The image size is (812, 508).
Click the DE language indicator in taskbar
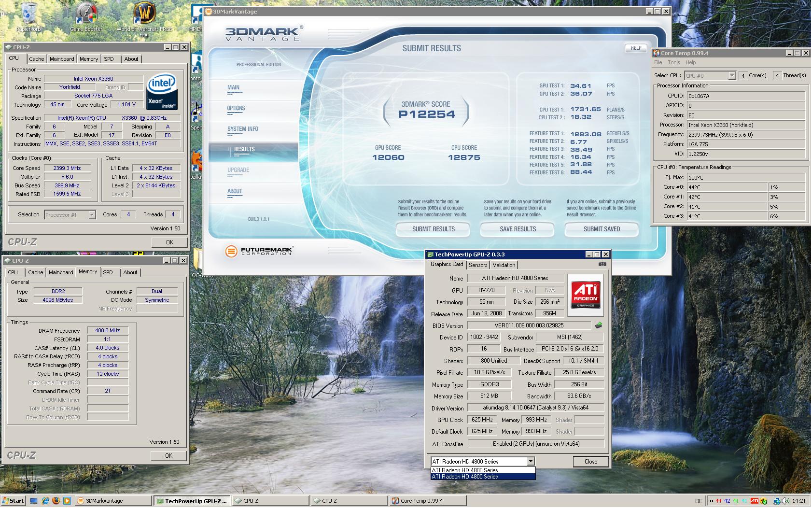[x=699, y=501]
